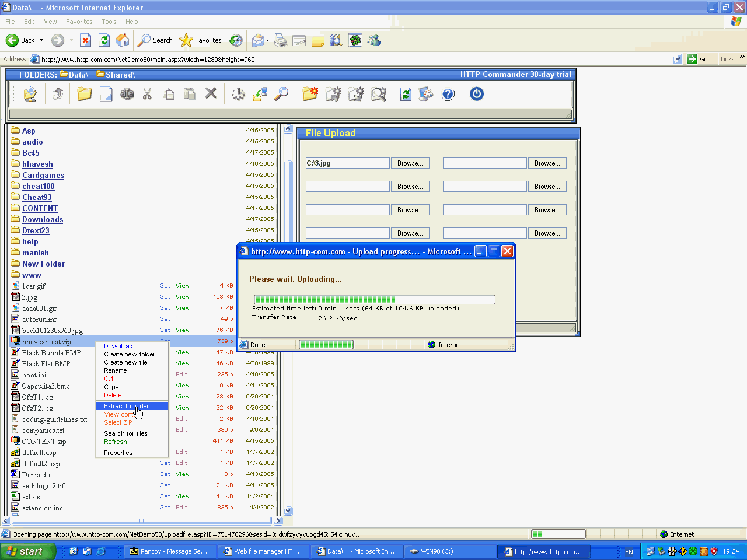747x560 pixels.
Task: Click the file list scroll down arrow
Action: pos(288,510)
